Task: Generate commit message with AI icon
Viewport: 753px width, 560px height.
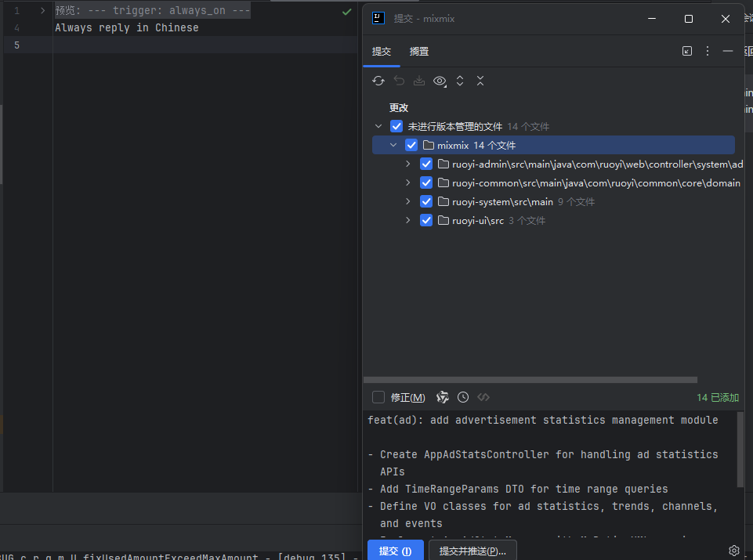Action: [442, 397]
